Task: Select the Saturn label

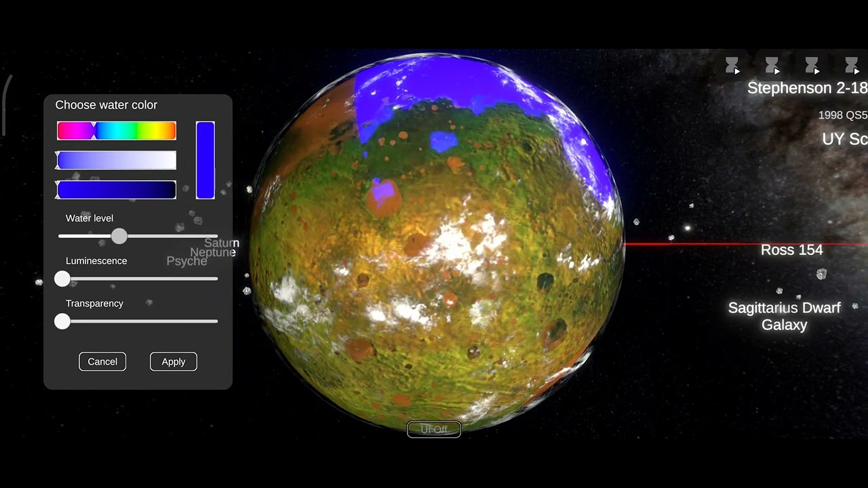Action: coord(222,243)
